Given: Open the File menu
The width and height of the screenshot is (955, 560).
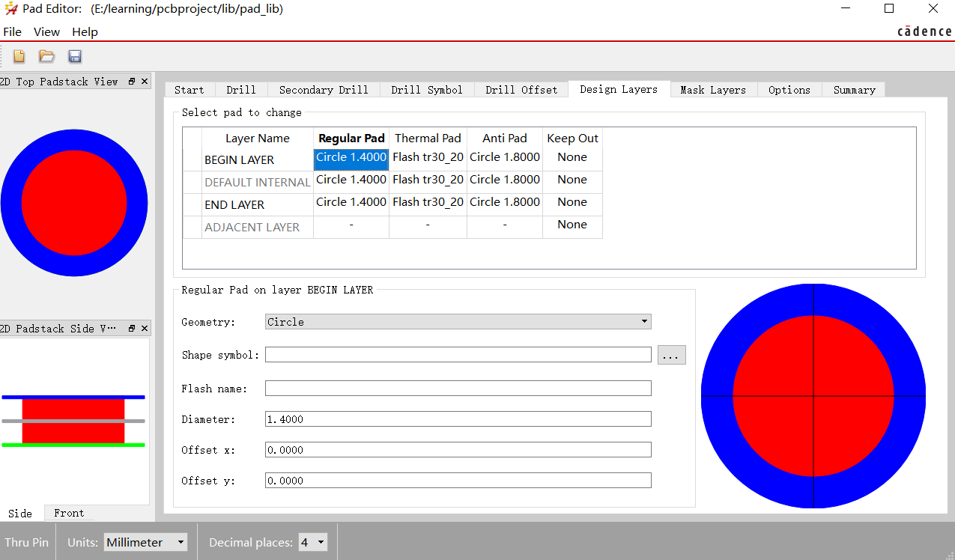Looking at the screenshot, I should click(x=13, y=31).
